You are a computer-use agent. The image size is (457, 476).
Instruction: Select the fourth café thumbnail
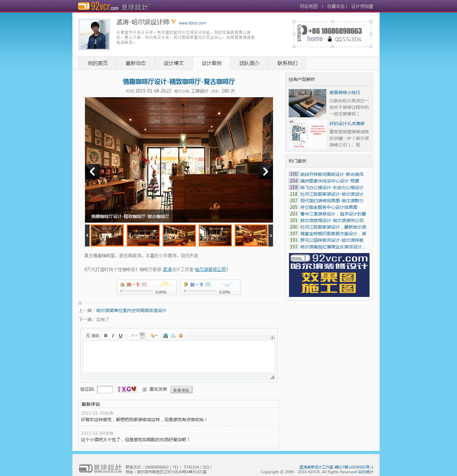tap(215, 235)
